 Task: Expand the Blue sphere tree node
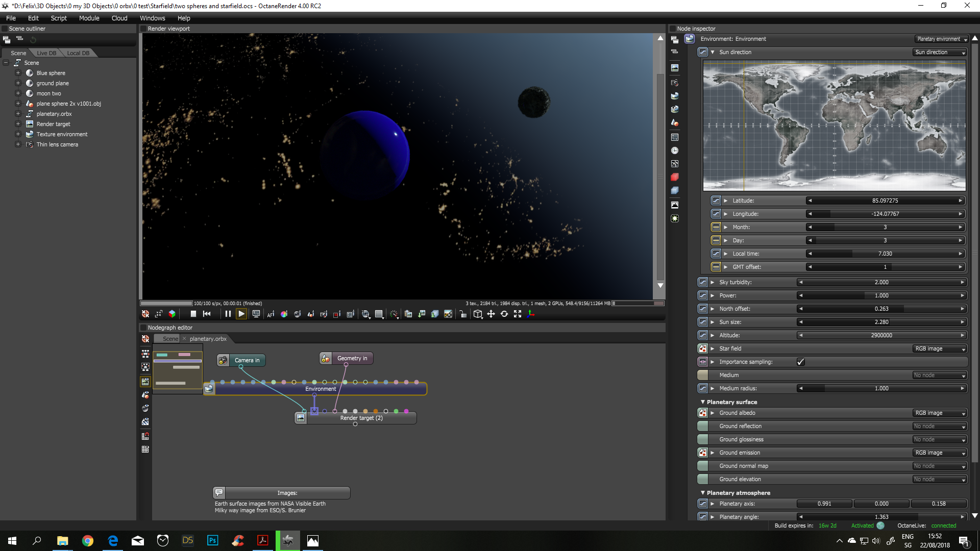pos(18,73)
